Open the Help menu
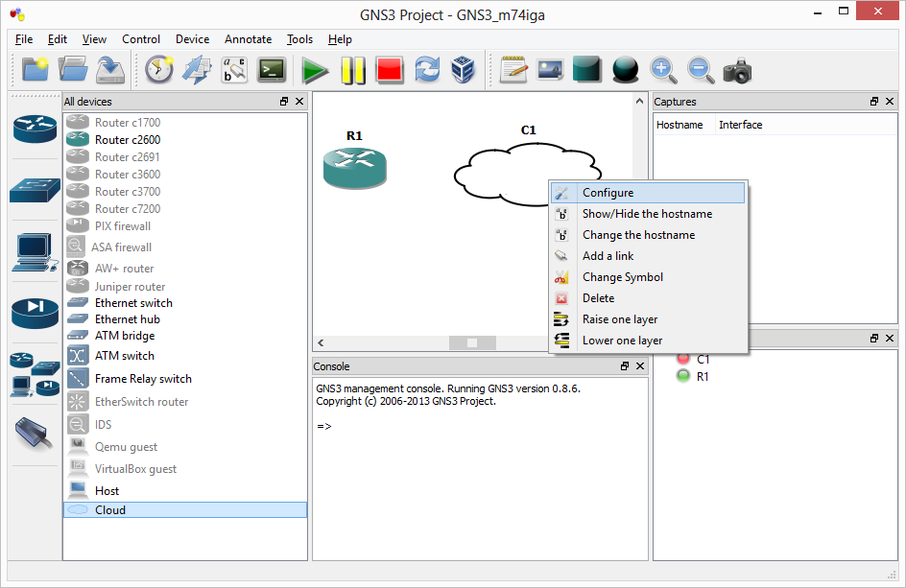 pyautogui.click(x=340, y=39)
